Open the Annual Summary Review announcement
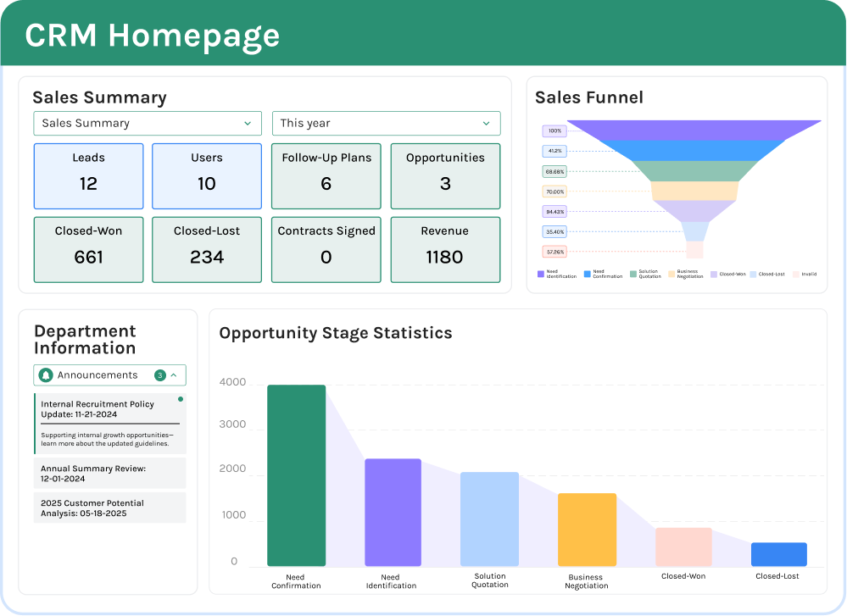Screen dimensions: 847x616 pyautogui.click(x=109, y=473)
